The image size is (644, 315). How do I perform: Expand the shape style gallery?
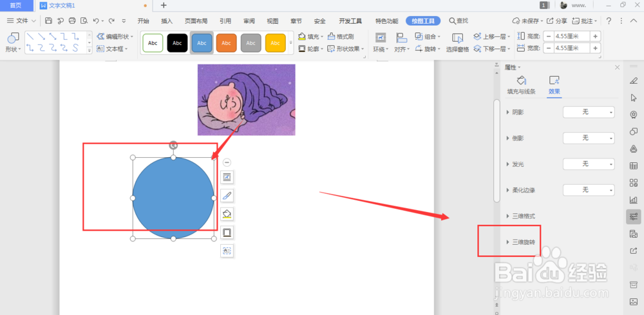[291, 43]
